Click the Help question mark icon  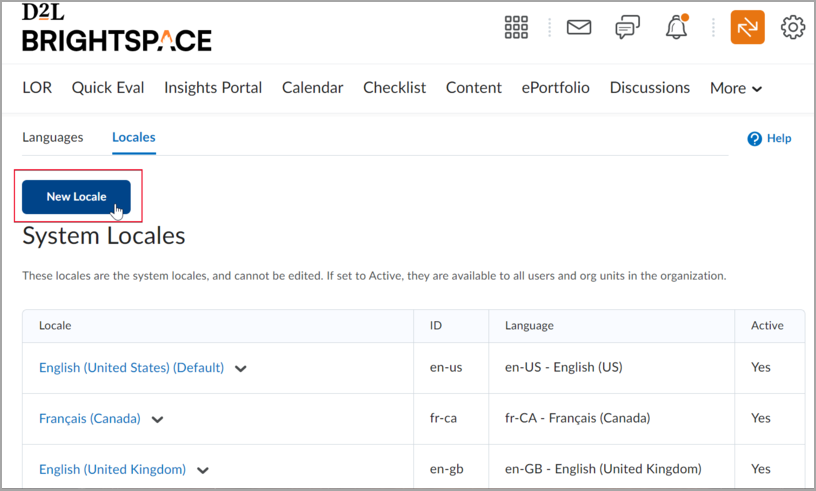(754, 139)
